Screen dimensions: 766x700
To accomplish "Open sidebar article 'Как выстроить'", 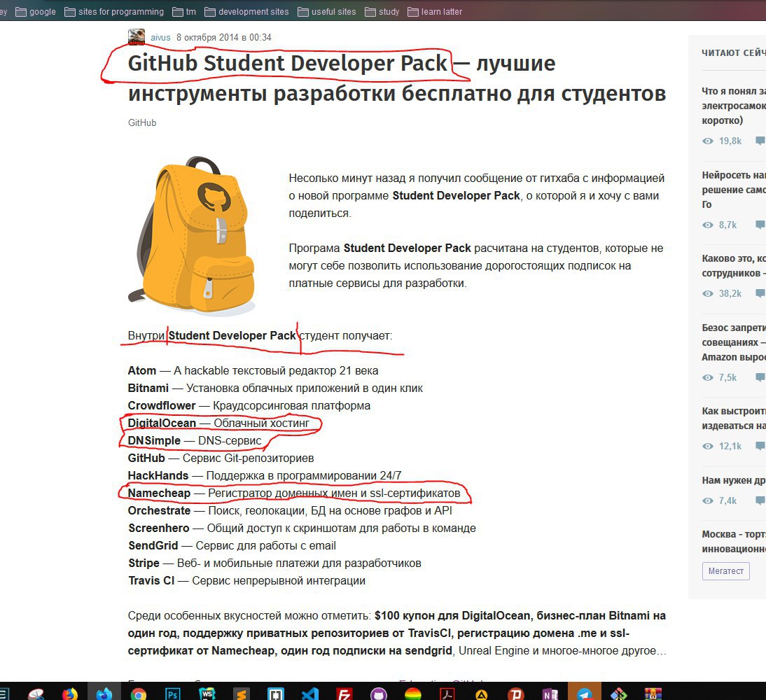I will click(734, 418).
